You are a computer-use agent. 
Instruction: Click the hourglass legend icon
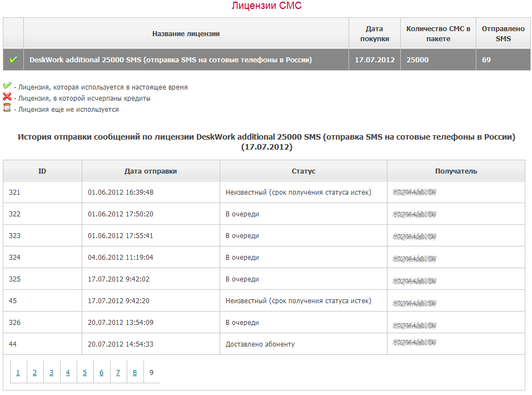[7, 108]
